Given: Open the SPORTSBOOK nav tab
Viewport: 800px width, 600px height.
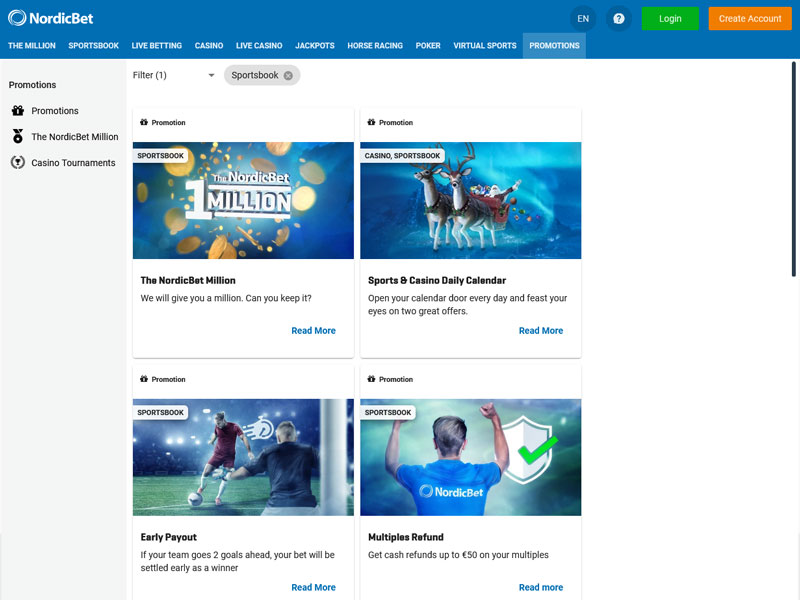Looking at the screenshot, I should [x=93, y=45].
